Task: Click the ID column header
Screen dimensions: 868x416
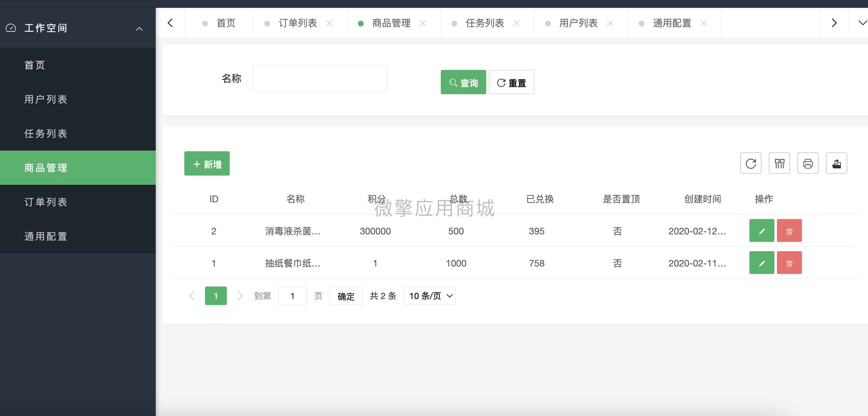Action: pos(214,199)
